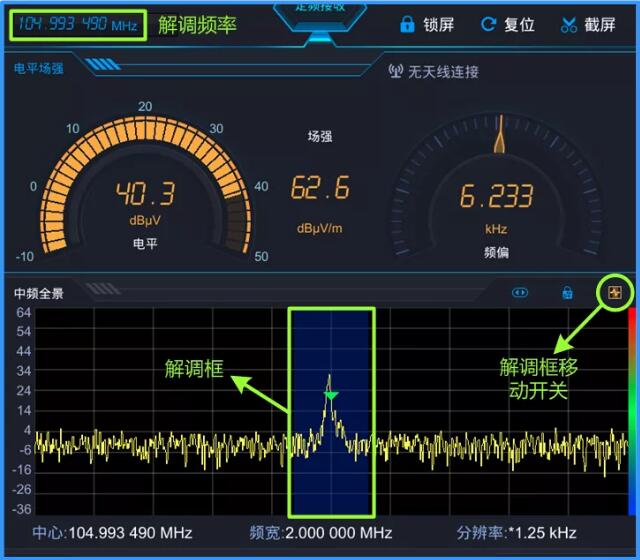640x560 pixels.
Task: Click the 40.3 dBμV level reading
Action: point(145,193)
